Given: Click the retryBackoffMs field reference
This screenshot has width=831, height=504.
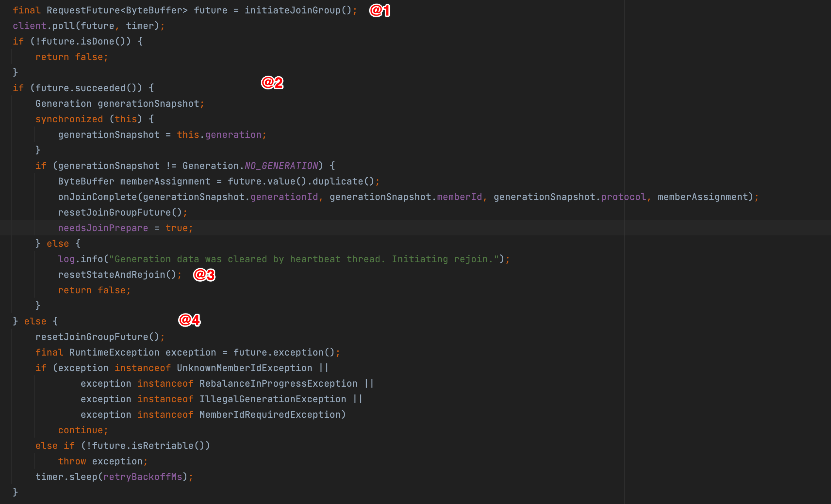Looking at the screenshot, I should tap(143, 477).
